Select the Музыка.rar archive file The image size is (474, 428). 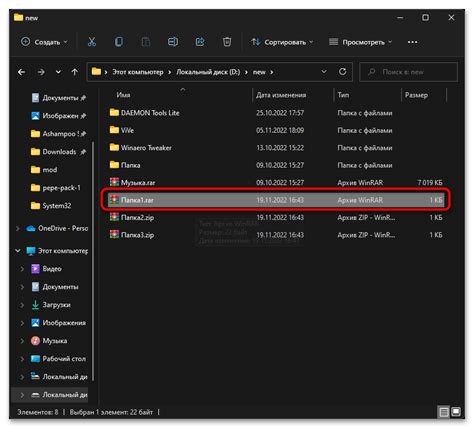click(276, 182)
